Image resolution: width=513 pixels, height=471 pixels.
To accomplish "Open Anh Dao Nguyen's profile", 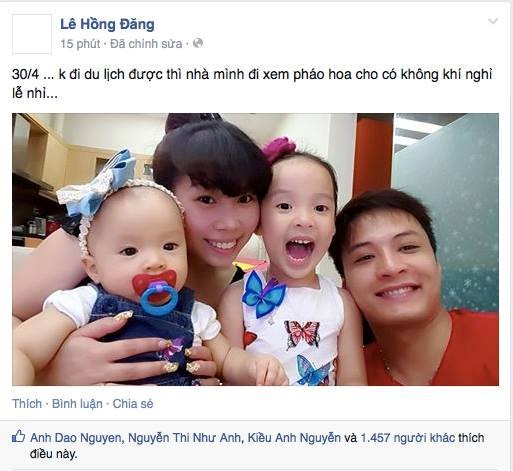I will [76, 438].
